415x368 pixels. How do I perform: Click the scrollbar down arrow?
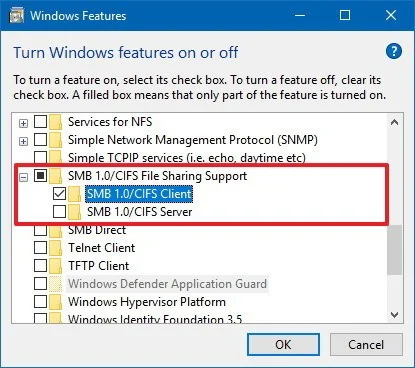click(395, 315)
